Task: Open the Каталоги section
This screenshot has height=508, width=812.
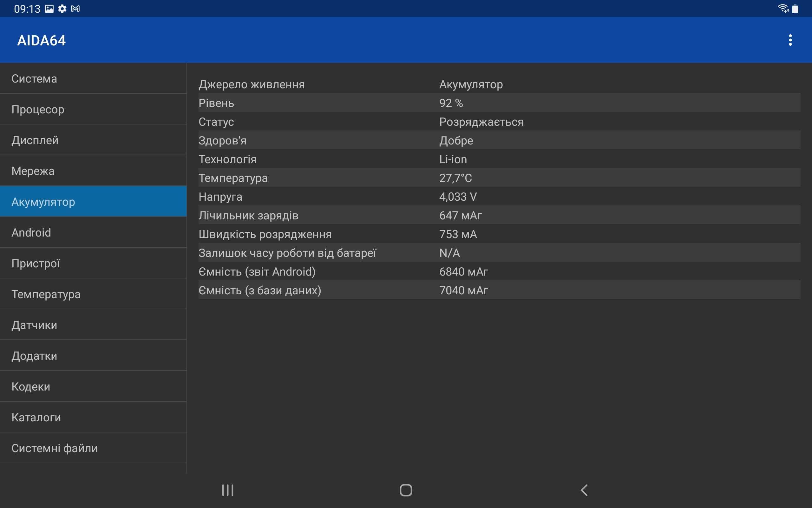Action: click(x=93, y=417)
